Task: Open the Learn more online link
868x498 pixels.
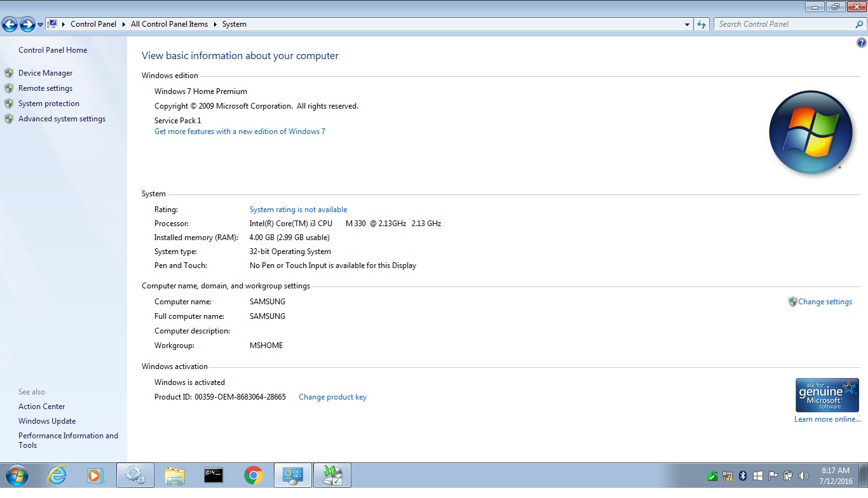Action: (827, 419)
